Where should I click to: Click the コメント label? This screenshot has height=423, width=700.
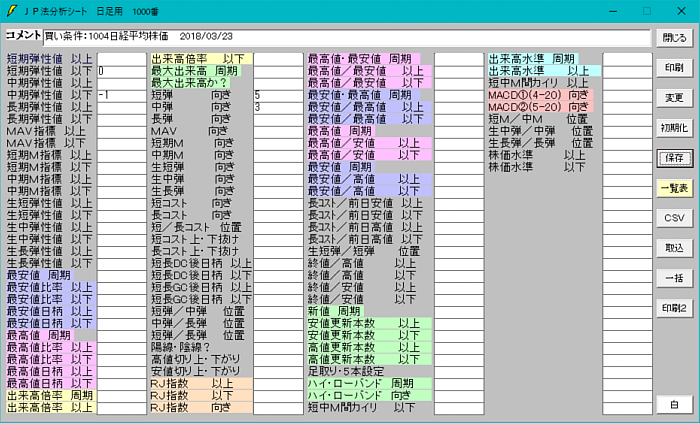(x=24, y=35)
